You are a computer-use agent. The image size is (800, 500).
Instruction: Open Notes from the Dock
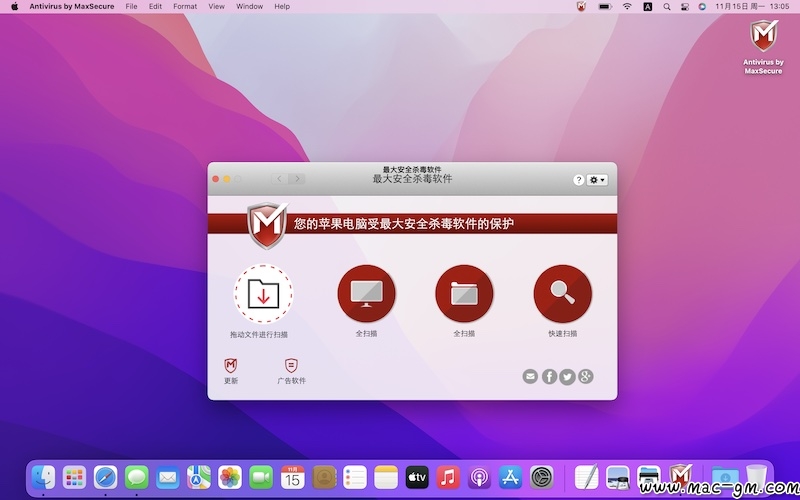coord(386,478)
